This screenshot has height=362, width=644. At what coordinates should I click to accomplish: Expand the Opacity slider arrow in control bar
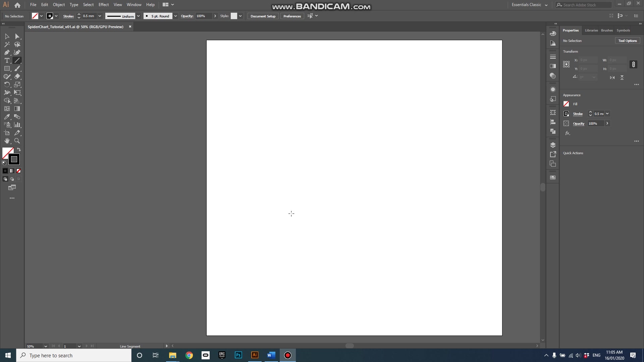(215, 16)
